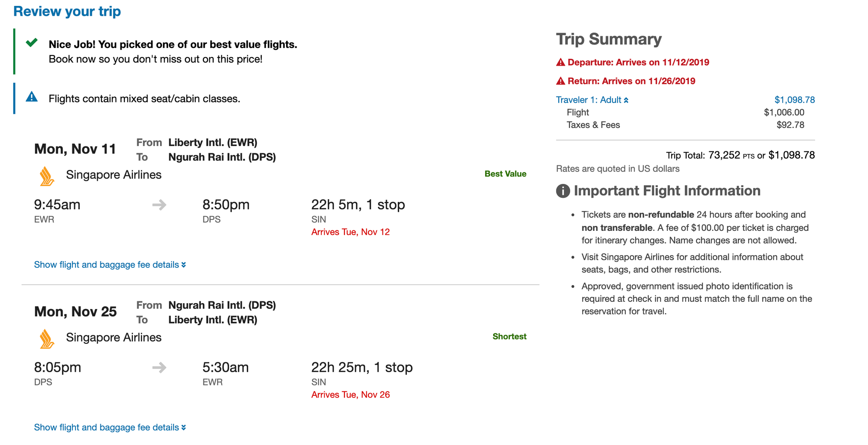This screenshot has width=868, height=445.
Task: Select the Shortest label
Action: 509,336
